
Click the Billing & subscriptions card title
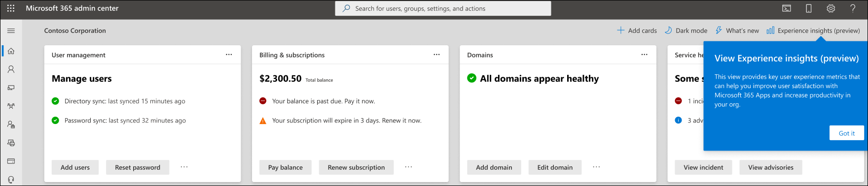[x=292, y=55]
